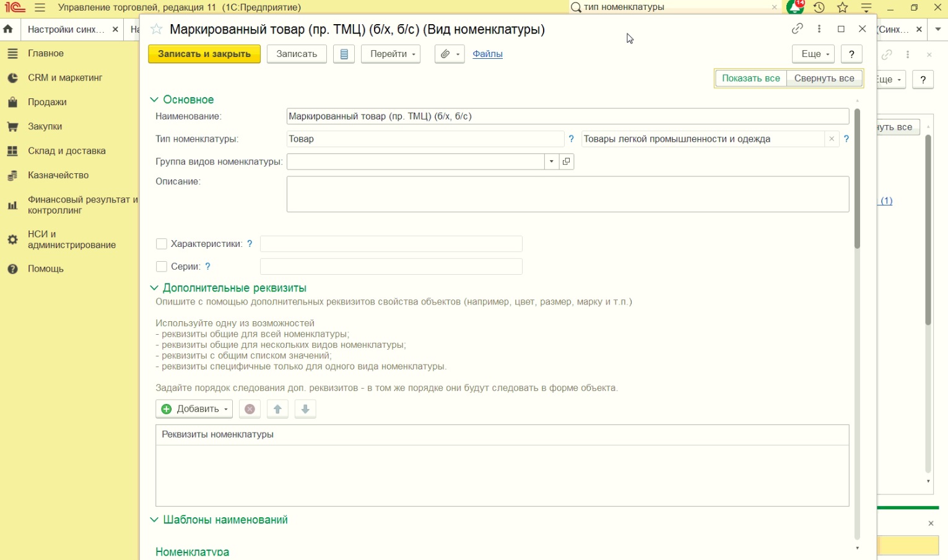Screen dimensions: 948x560
Task: Collapse the Основное section
Action: tap(154, 100)
